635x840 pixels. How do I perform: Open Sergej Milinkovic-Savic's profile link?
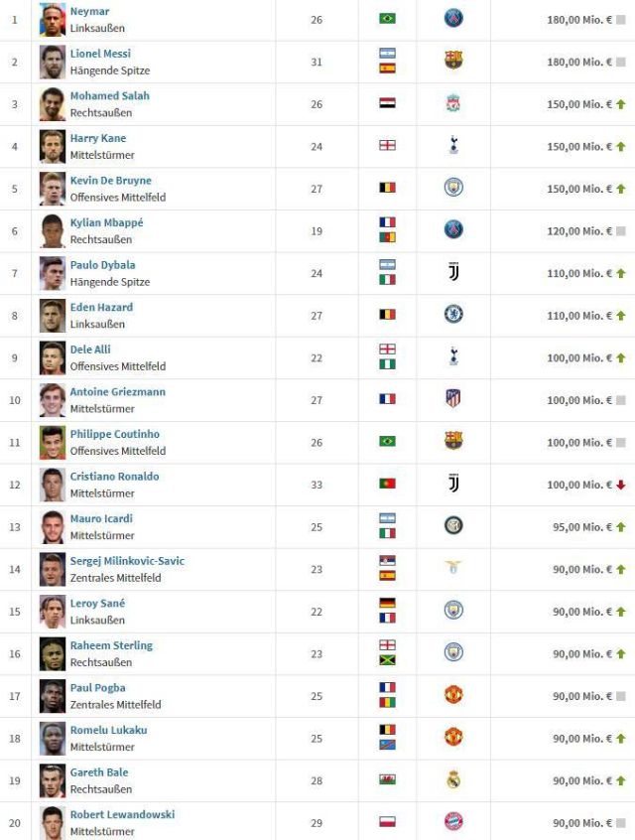127,561
